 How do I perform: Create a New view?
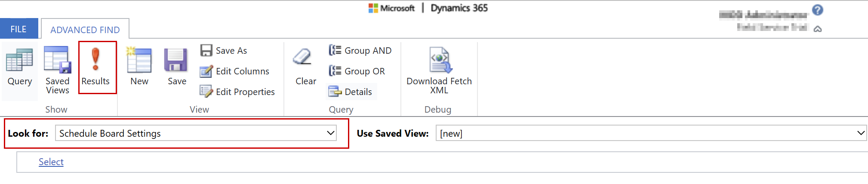coord(139,67)
